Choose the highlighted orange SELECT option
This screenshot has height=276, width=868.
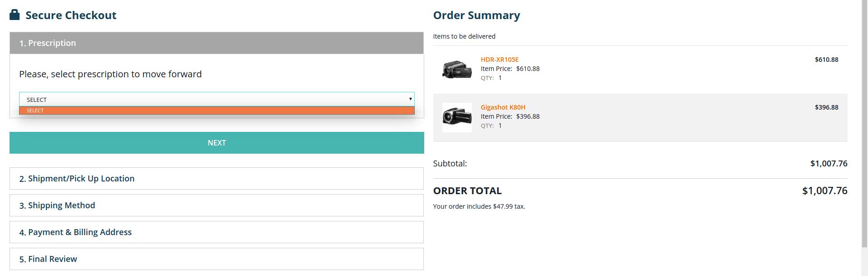tap(217, 110)
